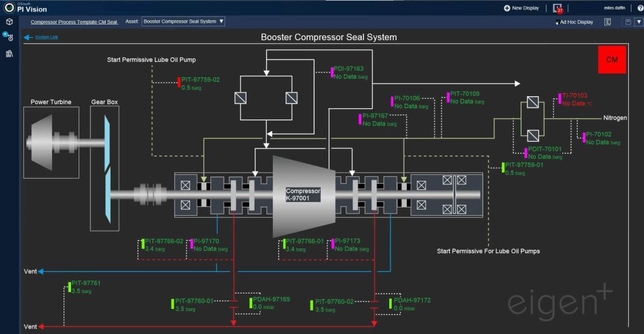Select the PDIT-70101 No Data value

[x=545, y=157]
